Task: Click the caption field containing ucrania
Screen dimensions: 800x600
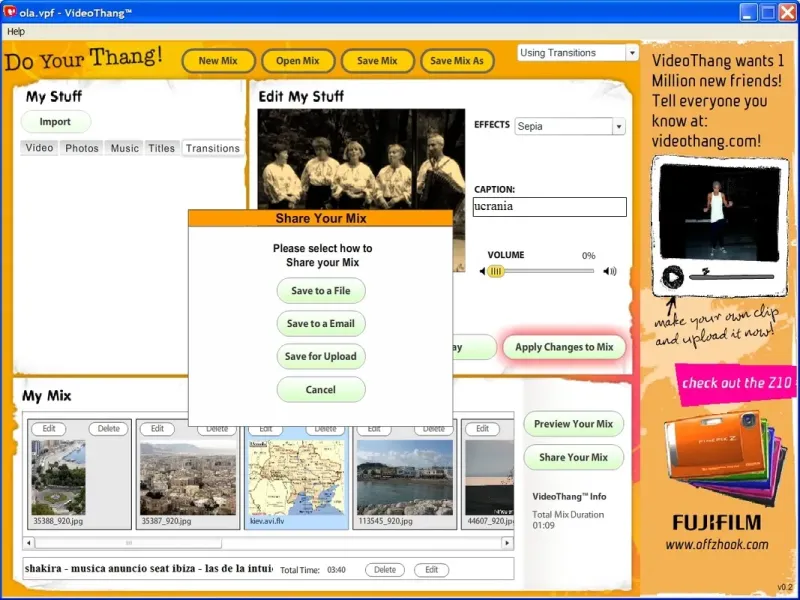Action: click(549, 207)
